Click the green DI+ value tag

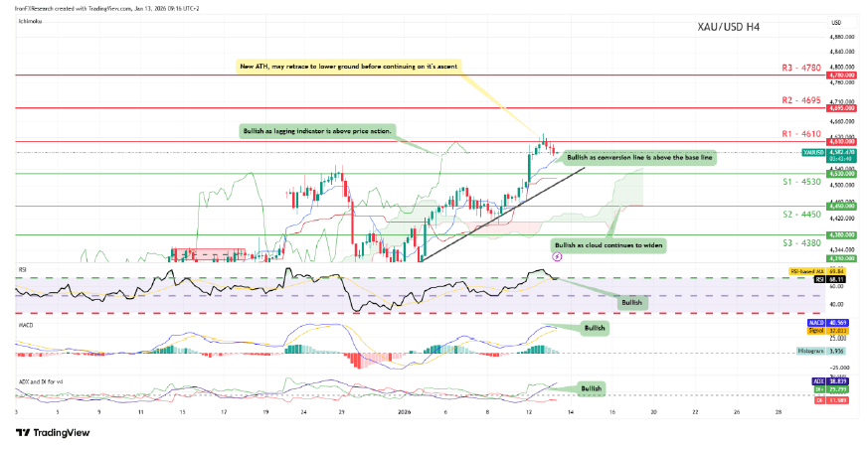click(x=833, y=389)
